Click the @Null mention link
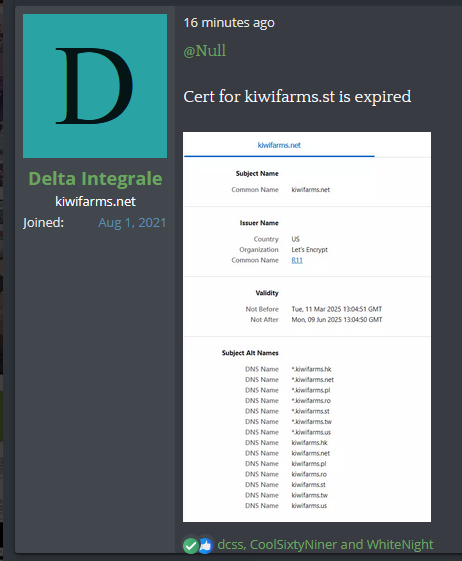The width and height of the screenshot is (462, 561). [205, 50]
